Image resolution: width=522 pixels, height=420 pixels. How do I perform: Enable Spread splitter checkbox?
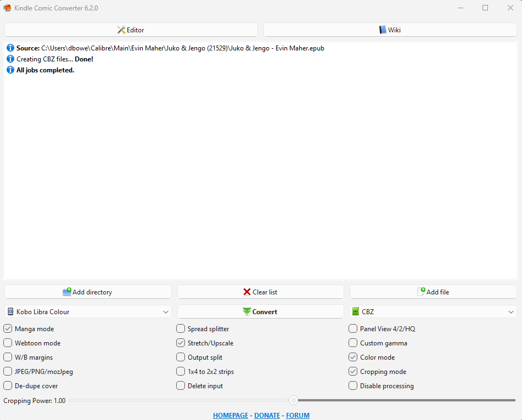[181, 328]
